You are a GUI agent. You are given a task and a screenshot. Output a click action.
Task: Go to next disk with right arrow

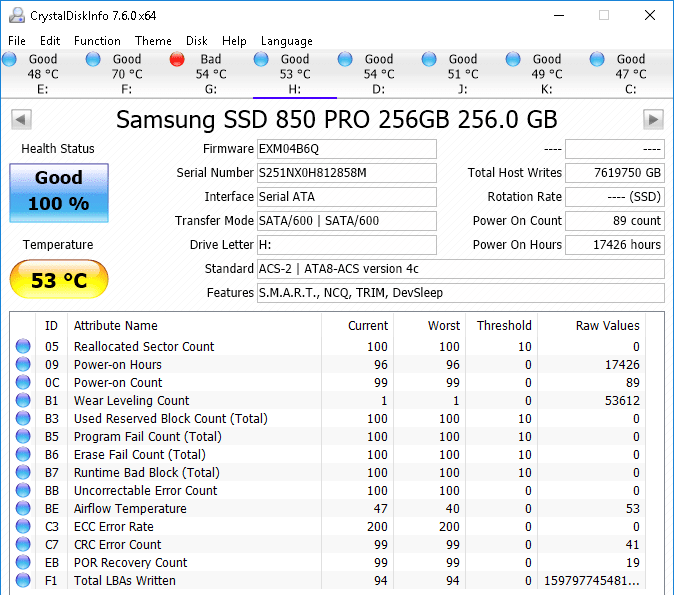[x=653, y=120]
